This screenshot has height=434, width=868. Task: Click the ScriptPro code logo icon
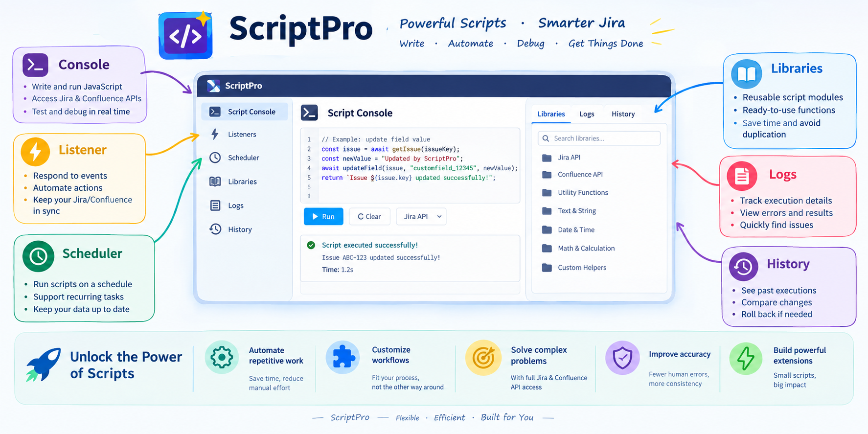pos(185,36)
